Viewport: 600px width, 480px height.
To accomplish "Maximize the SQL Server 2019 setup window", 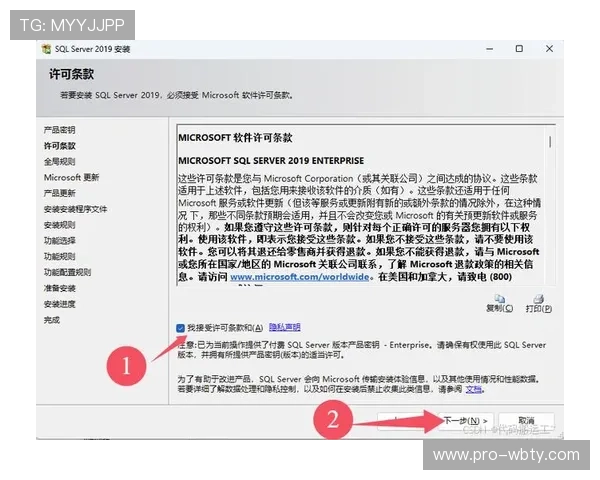I will pyautogui.click(x=519, y=49).
